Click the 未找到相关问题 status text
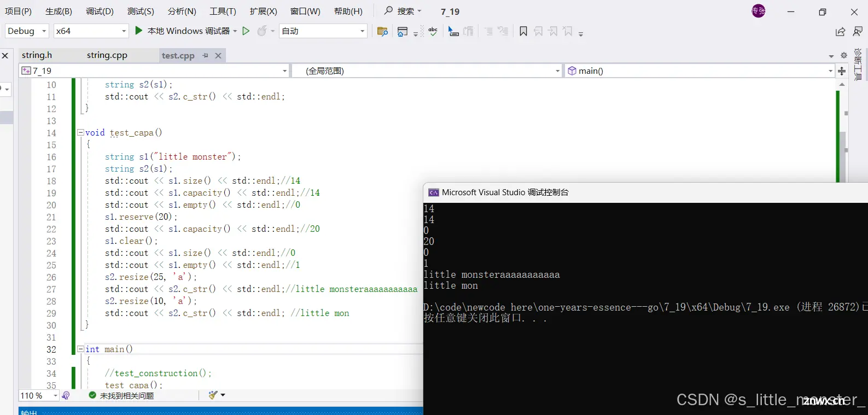 point(127,395)
